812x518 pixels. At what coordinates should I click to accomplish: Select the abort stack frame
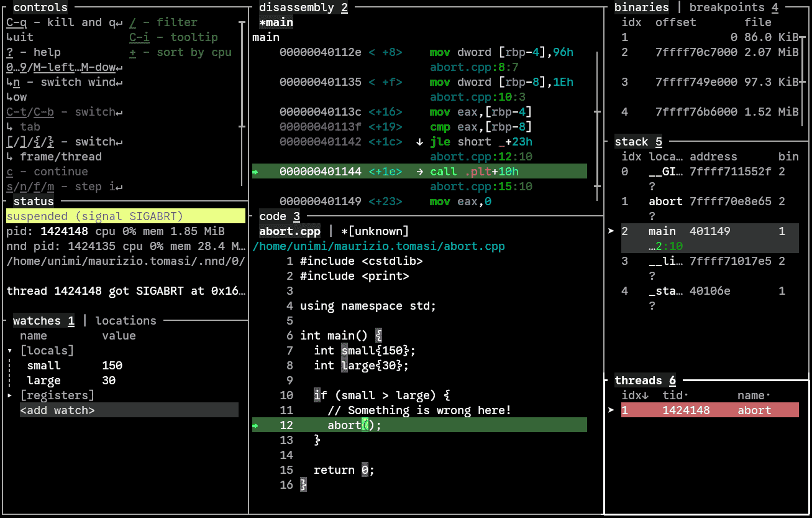pyautogui.click(x=665, y=201)
